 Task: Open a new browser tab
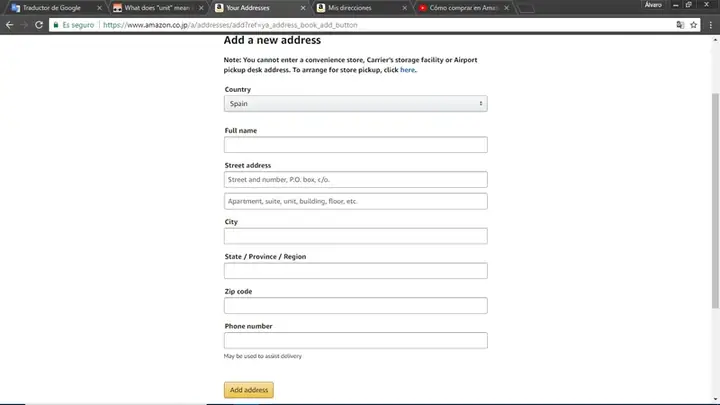tap(526, 8)
